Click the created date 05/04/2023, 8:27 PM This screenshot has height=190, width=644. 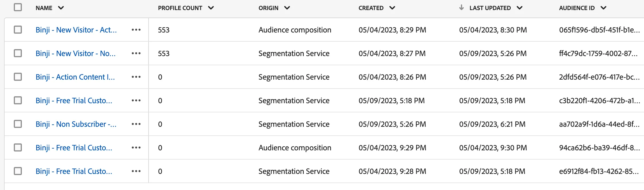pyautogui.click(x=392, y=53)
